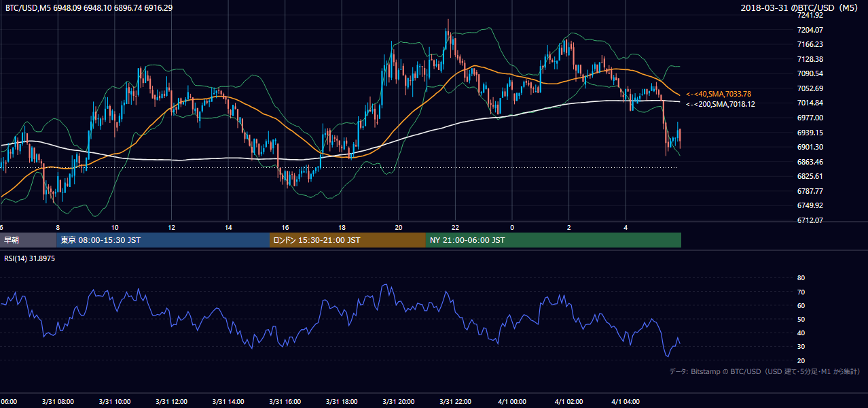Click the price axis value 6977.00
This screenshot has height=408, width=868.
point(810,118)
